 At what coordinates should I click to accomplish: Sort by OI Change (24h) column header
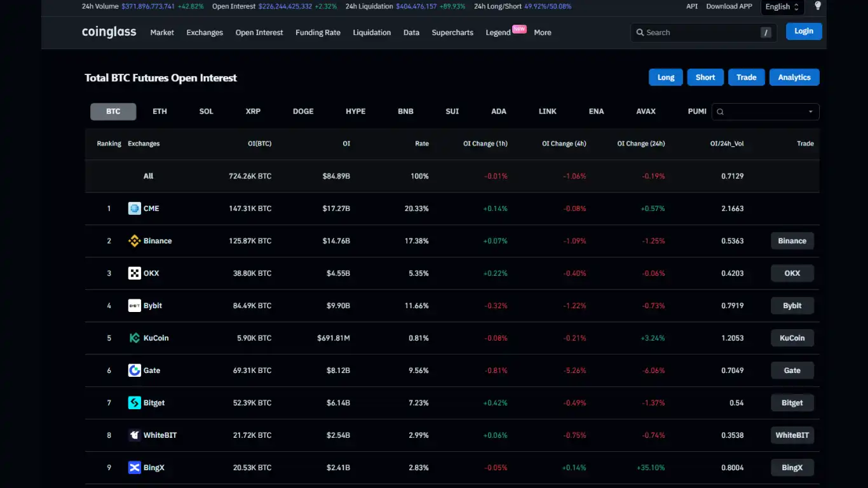[x=641, y=144]
